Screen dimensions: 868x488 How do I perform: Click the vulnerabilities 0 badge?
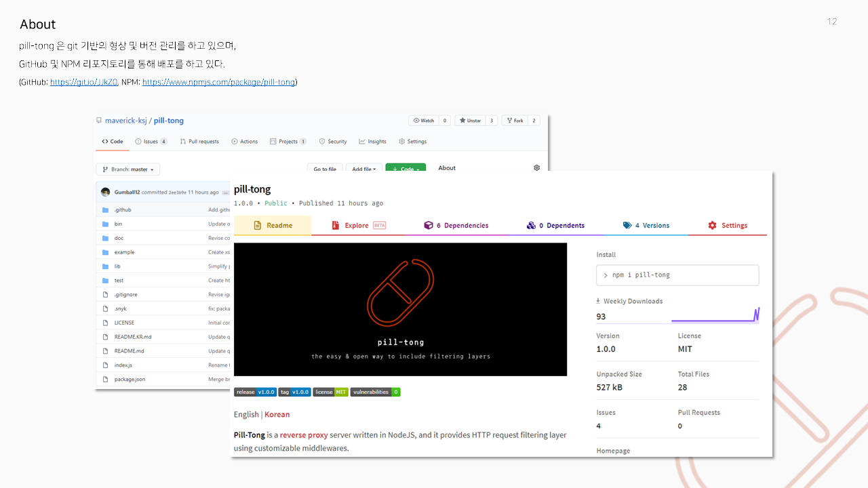click(x=376, y=392)
